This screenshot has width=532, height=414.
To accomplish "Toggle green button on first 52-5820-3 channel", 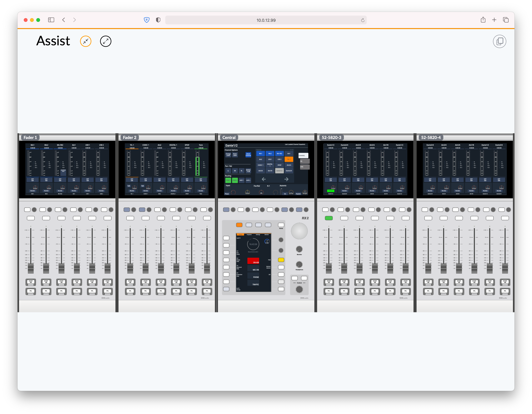I will (x=329, y=218).
